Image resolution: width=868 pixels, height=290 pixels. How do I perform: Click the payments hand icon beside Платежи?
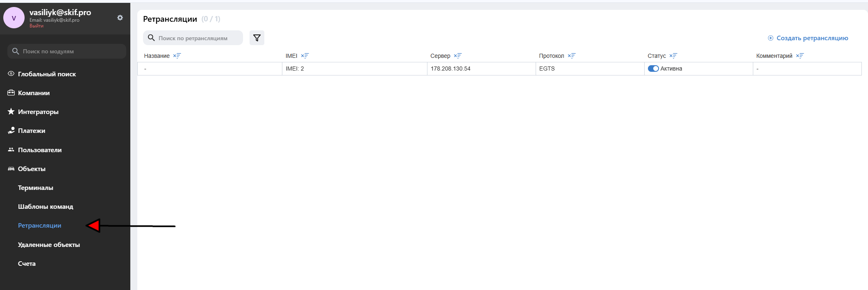11,130
